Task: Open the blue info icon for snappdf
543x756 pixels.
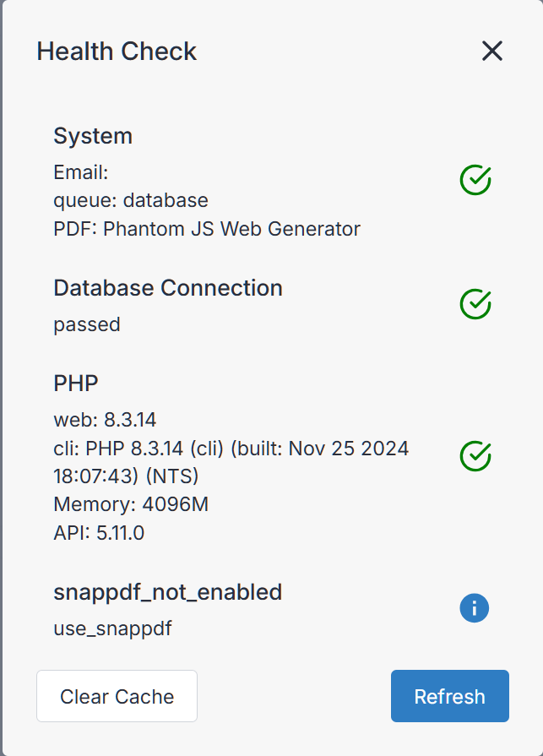Action: (x=474, y=608)
